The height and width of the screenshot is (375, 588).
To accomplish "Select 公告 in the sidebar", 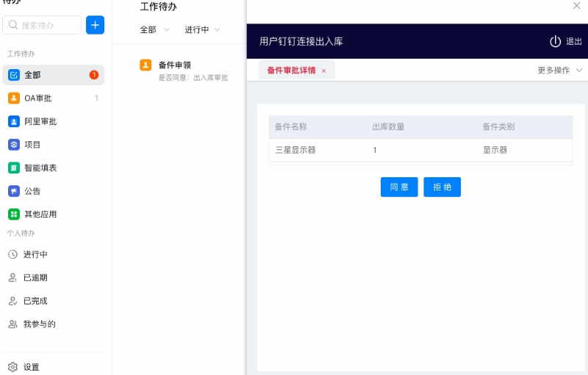I will [53, 191].
